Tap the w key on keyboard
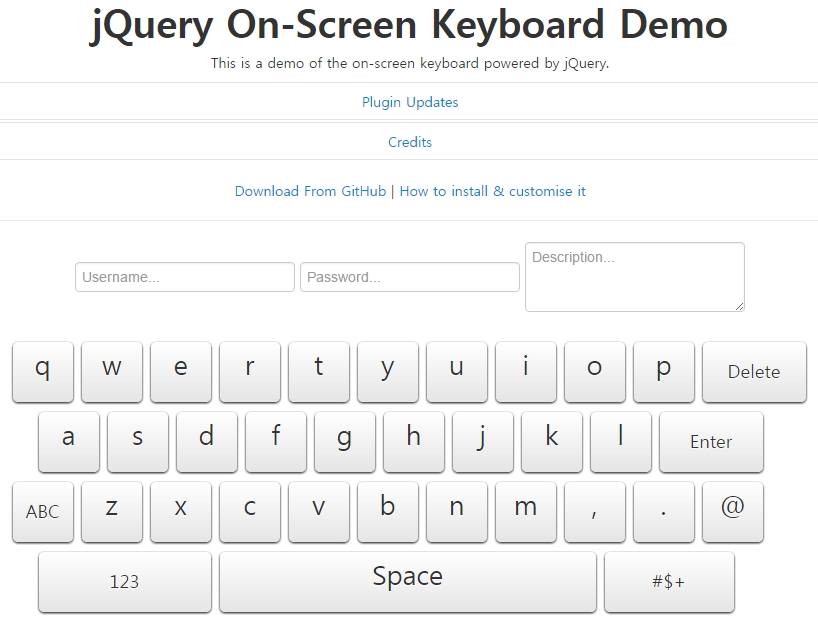This screenshot has height=630, width=818. (112, 372)
